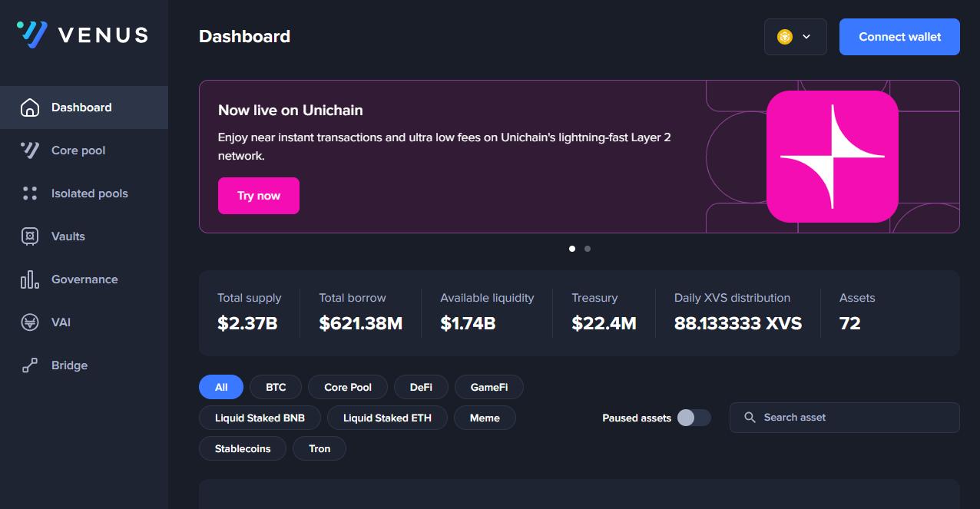Filter assets by the BTC tag
Screen dimensions: 980x509
point(276,387)
